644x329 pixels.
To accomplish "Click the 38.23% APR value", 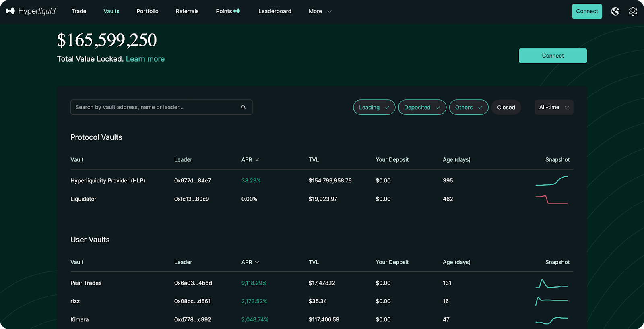I will click(x=251, y=181).
